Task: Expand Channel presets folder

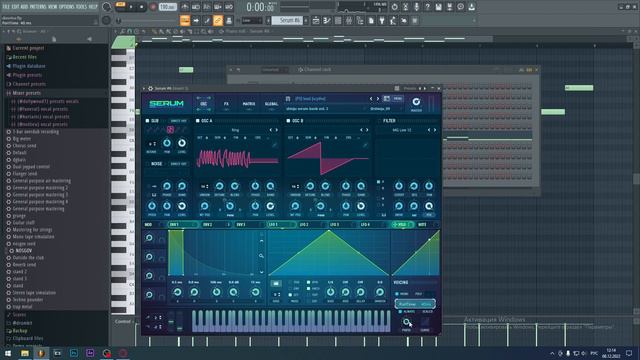Action: 29,84
